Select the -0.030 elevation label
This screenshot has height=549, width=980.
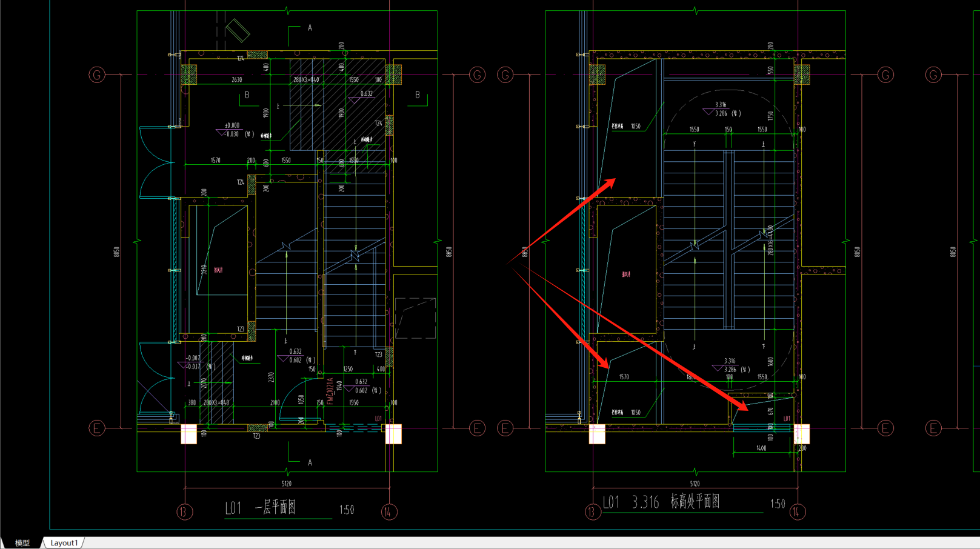click(232, 134)
